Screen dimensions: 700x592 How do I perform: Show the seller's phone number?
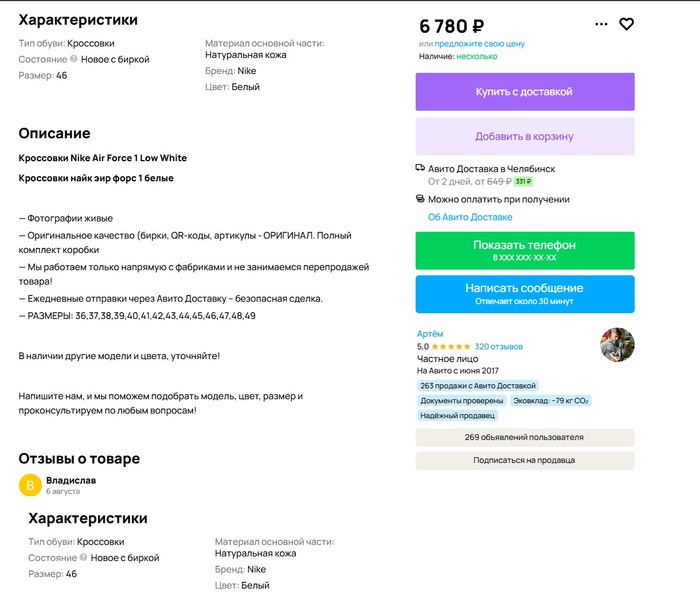[x=525, y=250]
